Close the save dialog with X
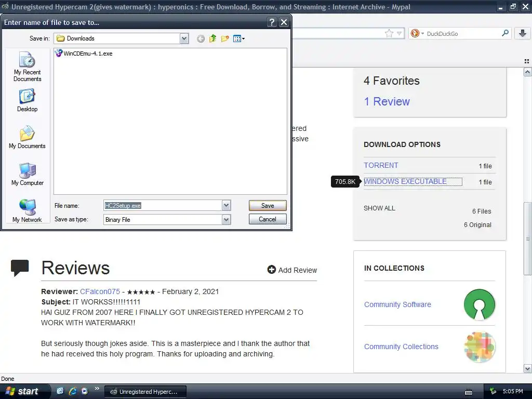The width and height of the screenshot is (532, 399). click(284, 22)
